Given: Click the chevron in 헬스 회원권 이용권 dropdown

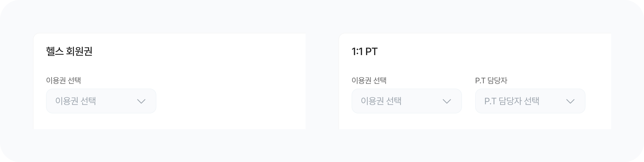Looking at the screenshot, I should (x=141, y=101).
